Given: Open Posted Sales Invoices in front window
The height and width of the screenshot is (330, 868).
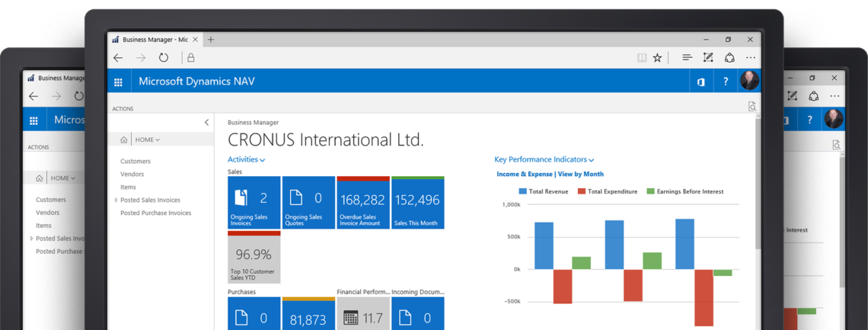Looking at the screenshot, I should click(x=150, y=200).
